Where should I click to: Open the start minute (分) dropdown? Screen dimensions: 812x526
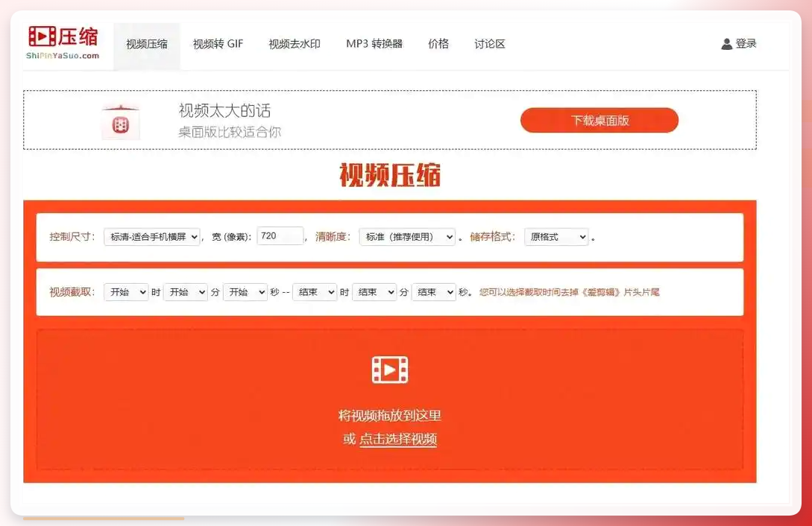click(x=186, y=292)
